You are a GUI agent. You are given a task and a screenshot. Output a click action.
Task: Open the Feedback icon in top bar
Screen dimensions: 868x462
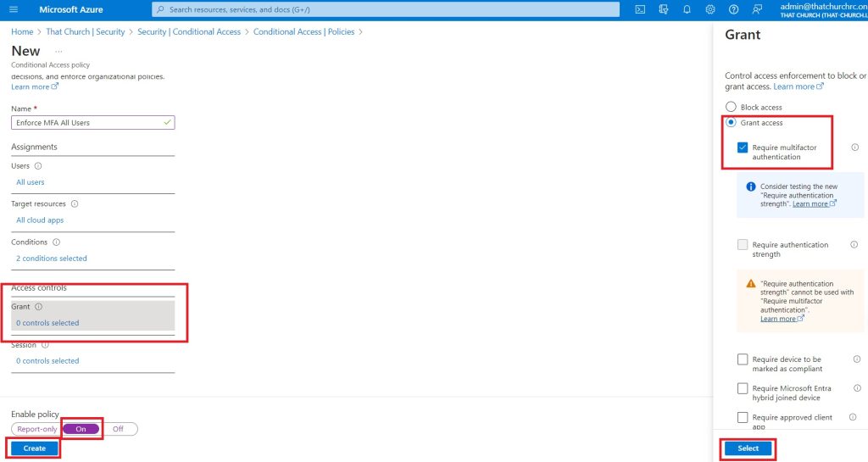[x=757, y=9]
